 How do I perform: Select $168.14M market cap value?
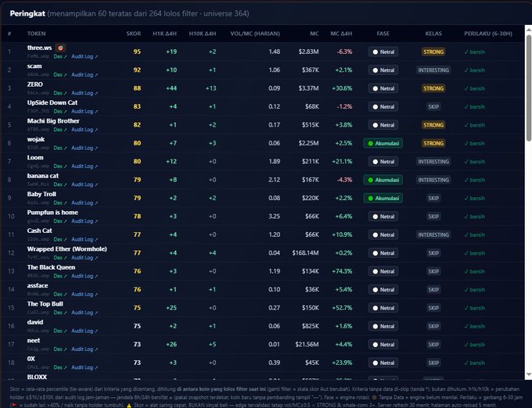click(305, 253)
